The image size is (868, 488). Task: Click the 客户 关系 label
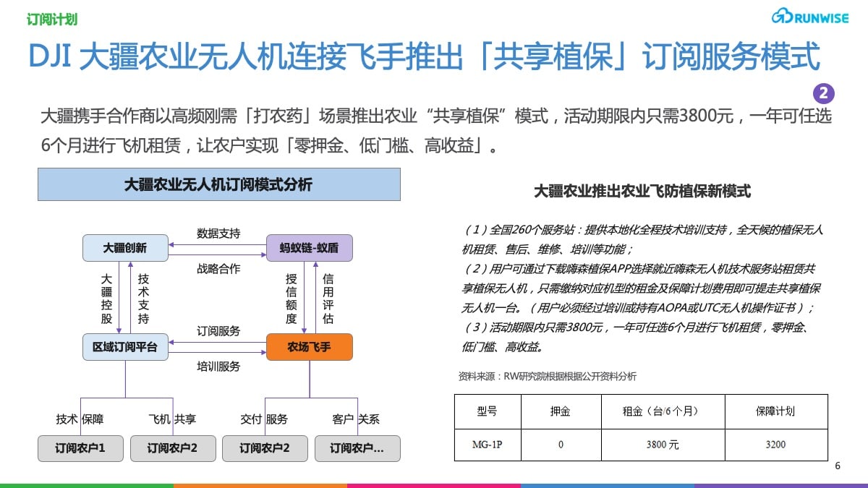(x=356, y=419)
